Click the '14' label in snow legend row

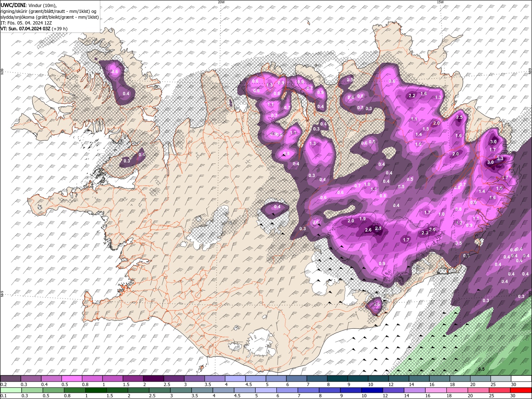pos(411,385)
